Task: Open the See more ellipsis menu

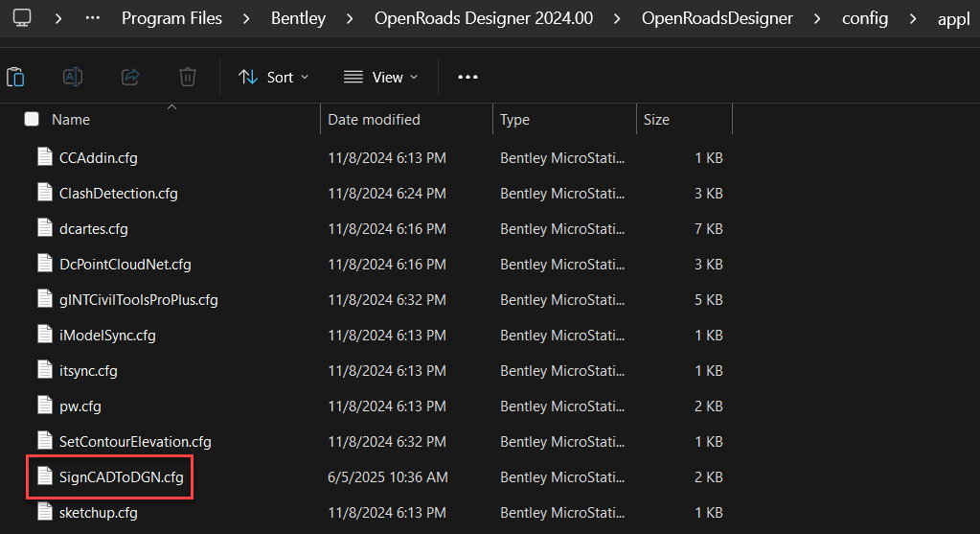Action: (467, 77)
